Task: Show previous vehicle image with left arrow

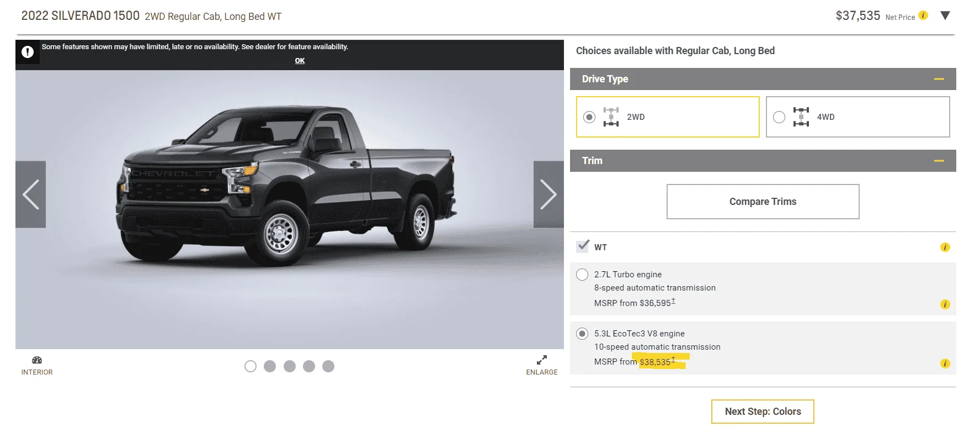Action: (x=30, y=194)
